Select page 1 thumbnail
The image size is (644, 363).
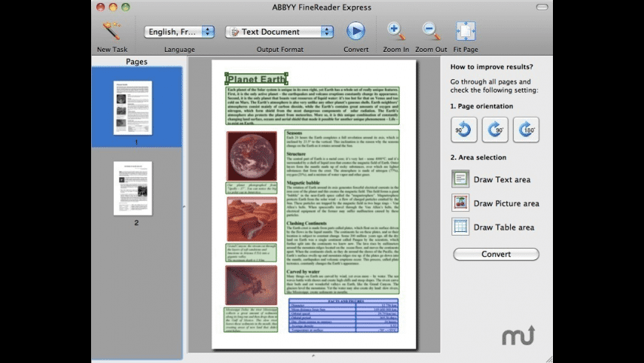point(133,107)
